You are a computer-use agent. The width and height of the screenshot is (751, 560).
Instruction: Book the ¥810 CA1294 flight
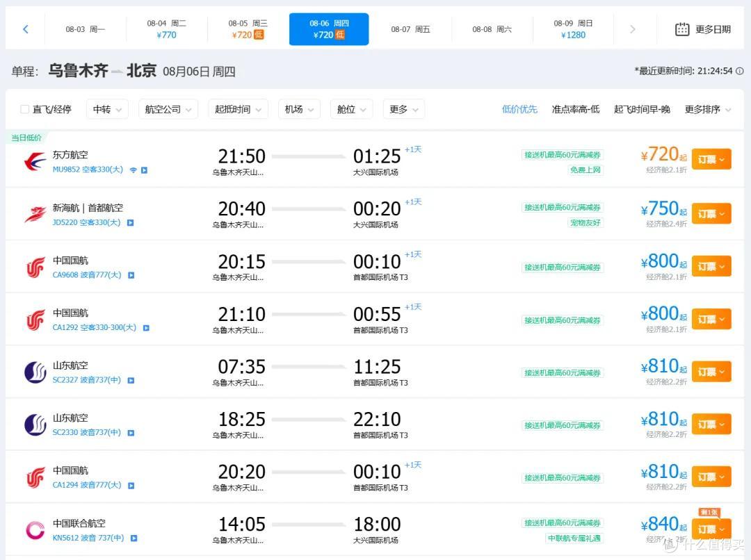point(711,477)
